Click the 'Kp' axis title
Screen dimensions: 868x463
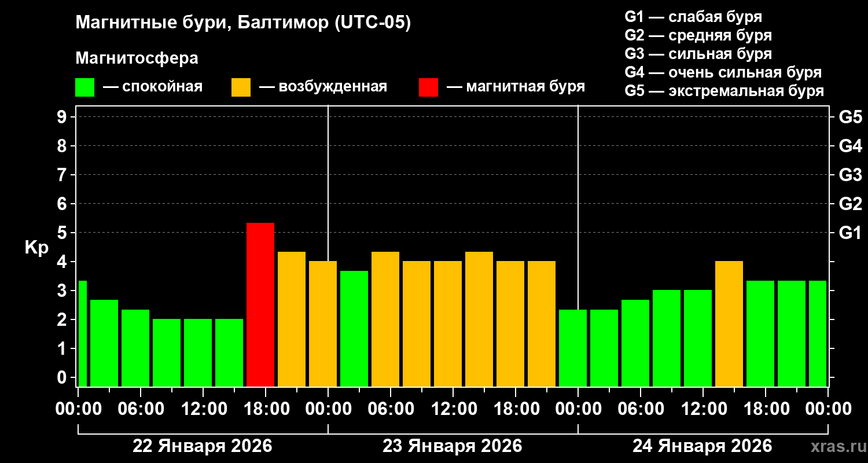[x=37, y=247]
